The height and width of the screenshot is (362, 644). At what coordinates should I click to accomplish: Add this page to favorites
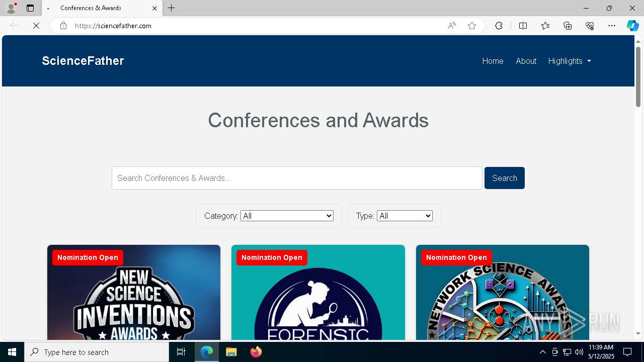click(472, 26)
